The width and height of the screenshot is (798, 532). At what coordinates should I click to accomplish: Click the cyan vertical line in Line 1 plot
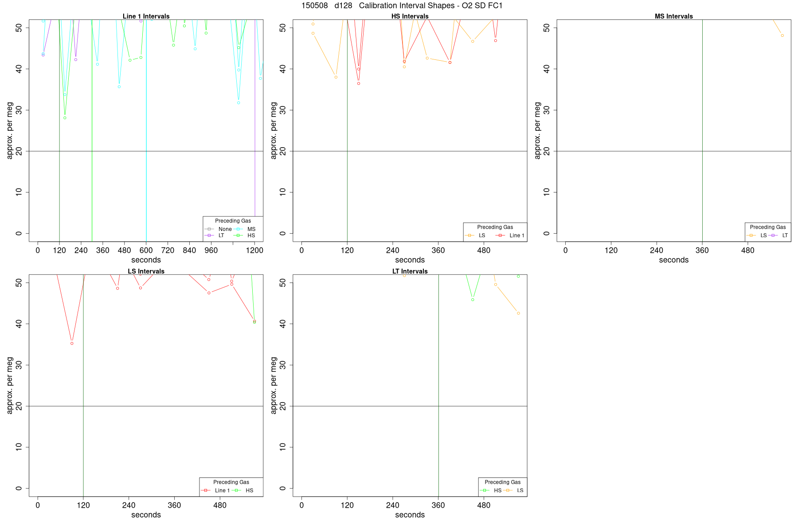click(146, 130)
